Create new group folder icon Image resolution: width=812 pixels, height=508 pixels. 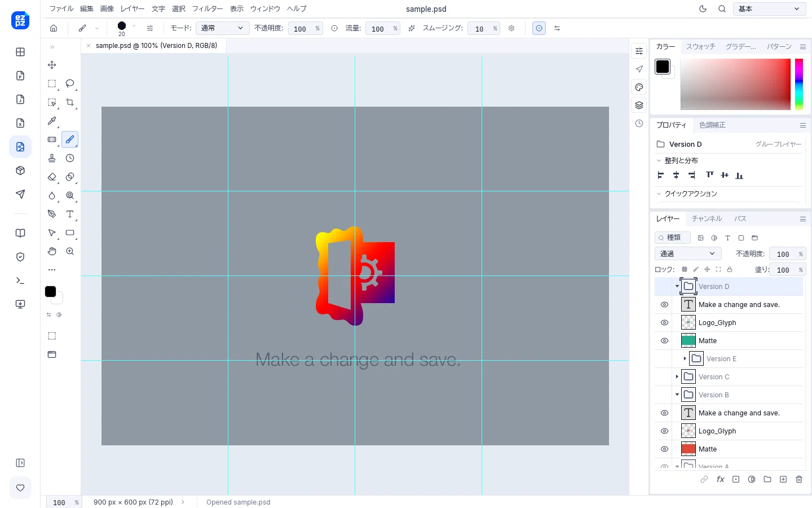point(767,479)
